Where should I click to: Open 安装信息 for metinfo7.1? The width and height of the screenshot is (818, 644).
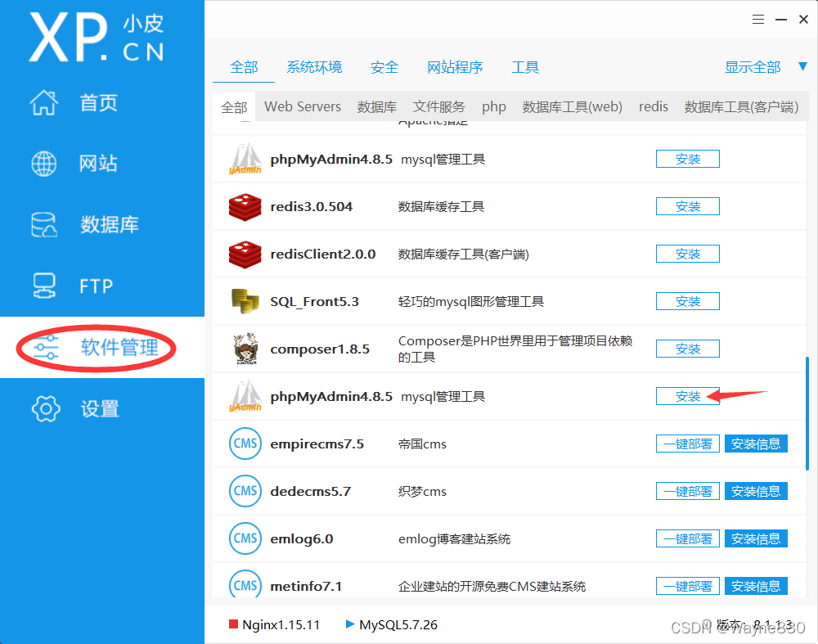click(756, 586)
